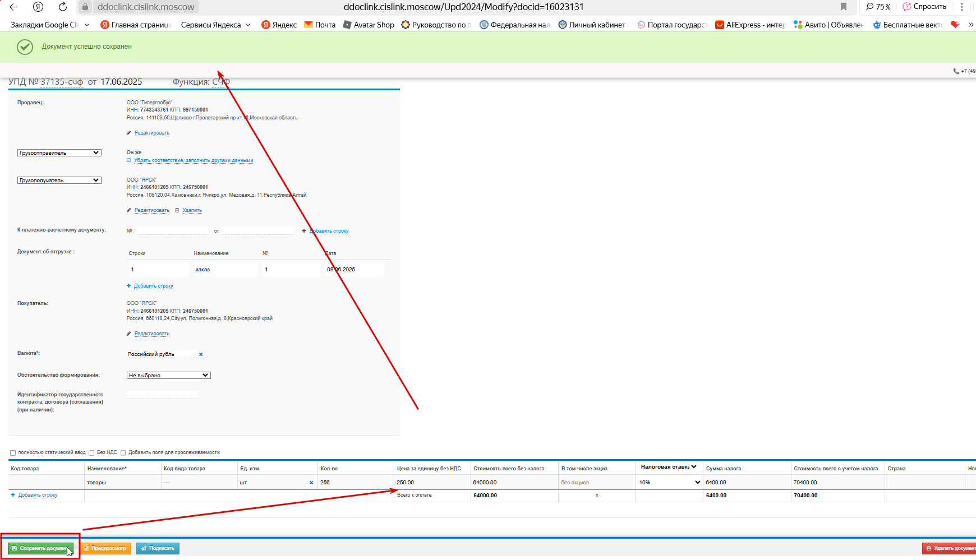Open the browser three-dot menu
This screenshot has height=560, width=976.
coord(962,7)
